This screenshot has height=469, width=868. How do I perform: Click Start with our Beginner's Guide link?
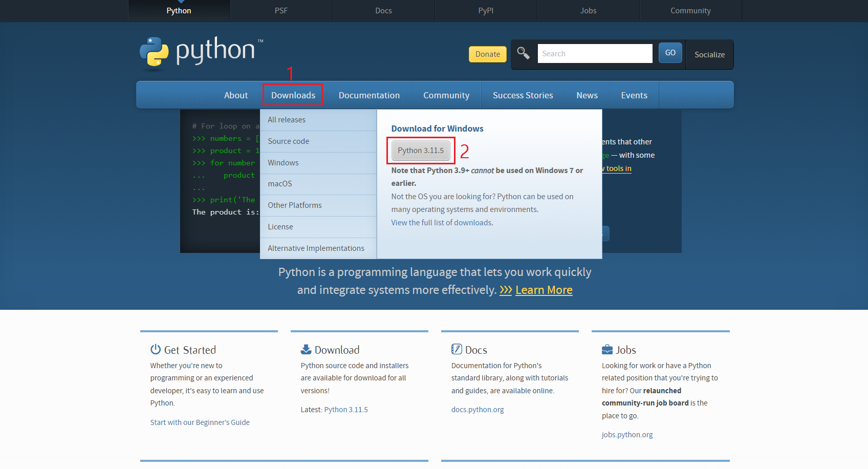click(200, 422)
